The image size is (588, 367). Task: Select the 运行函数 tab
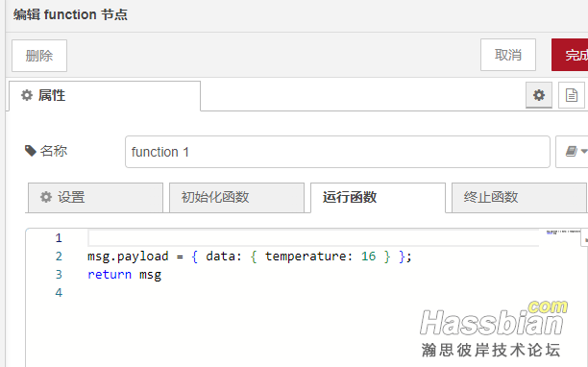[378, 198]
